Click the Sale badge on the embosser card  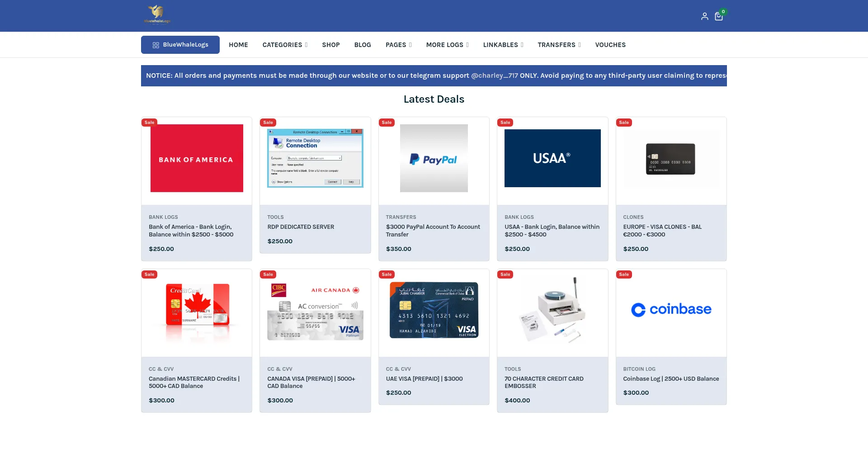click(505, 274)
